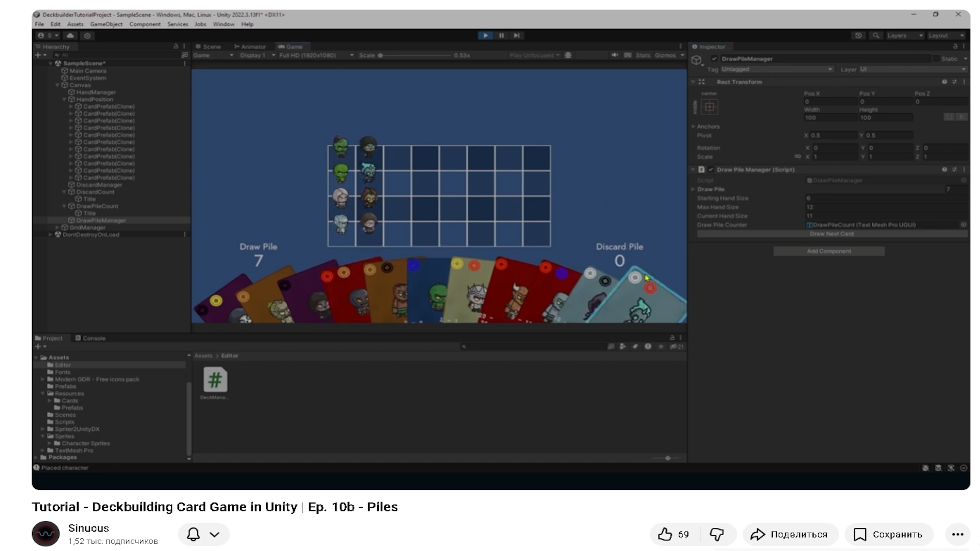Toggle the DrawPileManager object active checkbox
The image size is (980, 551).
pos(714,59)
